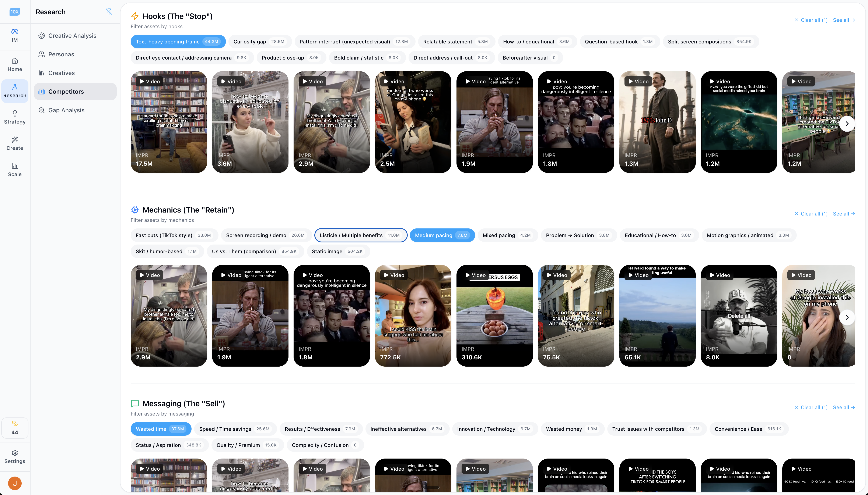Check the 44 credits coin counter

pyautogui.click(x=15, y=428)
